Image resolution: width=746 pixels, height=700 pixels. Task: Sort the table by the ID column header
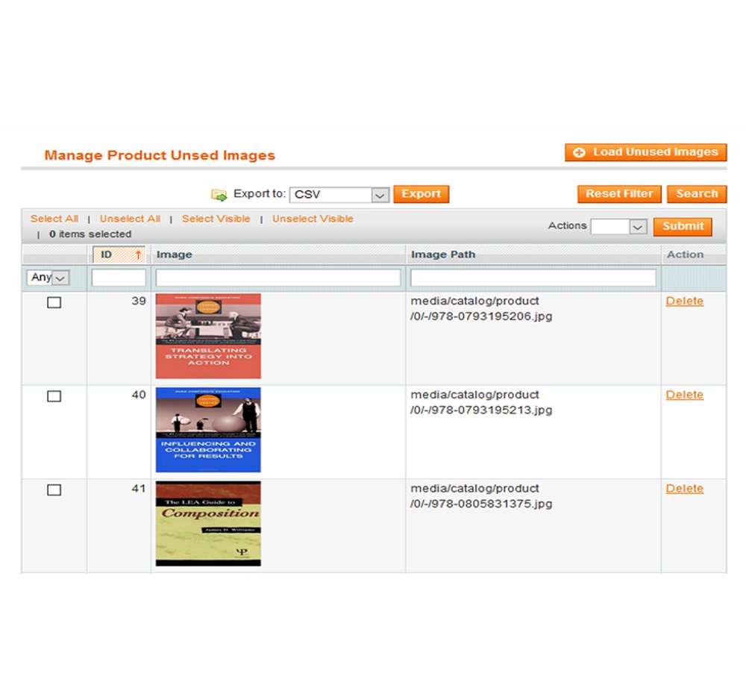[x=119, y=254]
